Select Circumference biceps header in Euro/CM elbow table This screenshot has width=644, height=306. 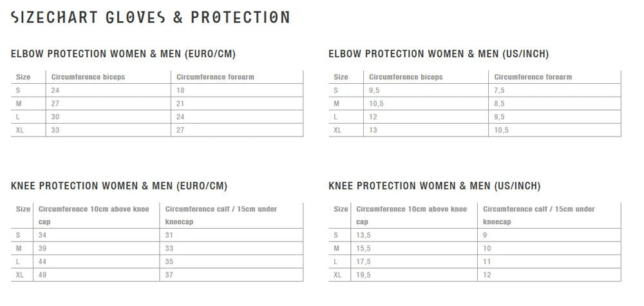pos(88,77)
